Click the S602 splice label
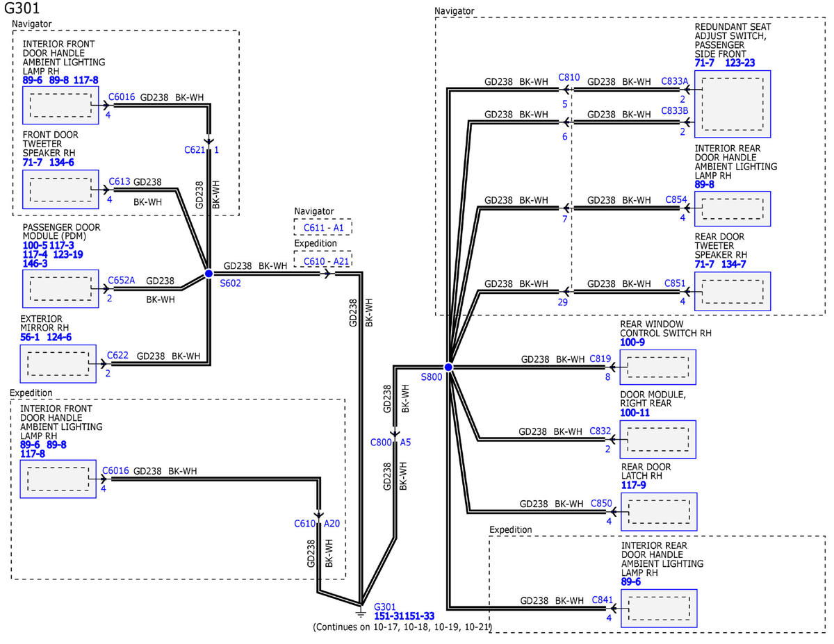Image resolution: width=834 pixels, height=644 pixels. (x=230, y=283)
